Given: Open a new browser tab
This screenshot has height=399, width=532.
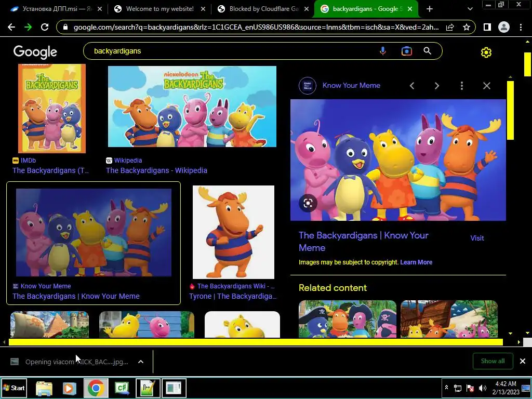Looking at the screenshot, I should coord(430,9).
